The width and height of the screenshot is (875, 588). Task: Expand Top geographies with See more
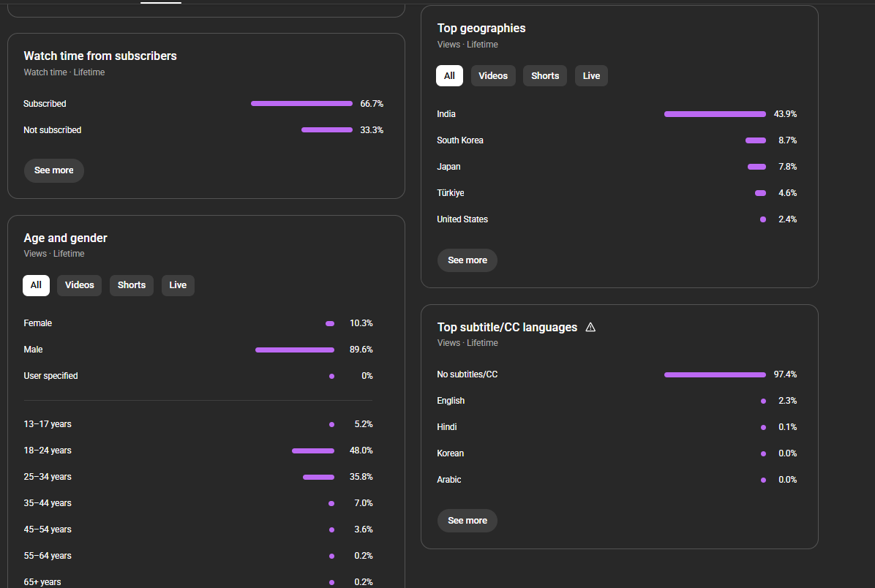click(467, 260)
